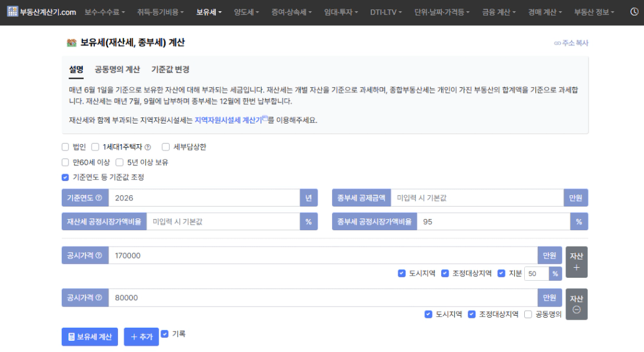Enable the 법인 checkbox
This screenshot has height=352, width=644.
[66, 147]
